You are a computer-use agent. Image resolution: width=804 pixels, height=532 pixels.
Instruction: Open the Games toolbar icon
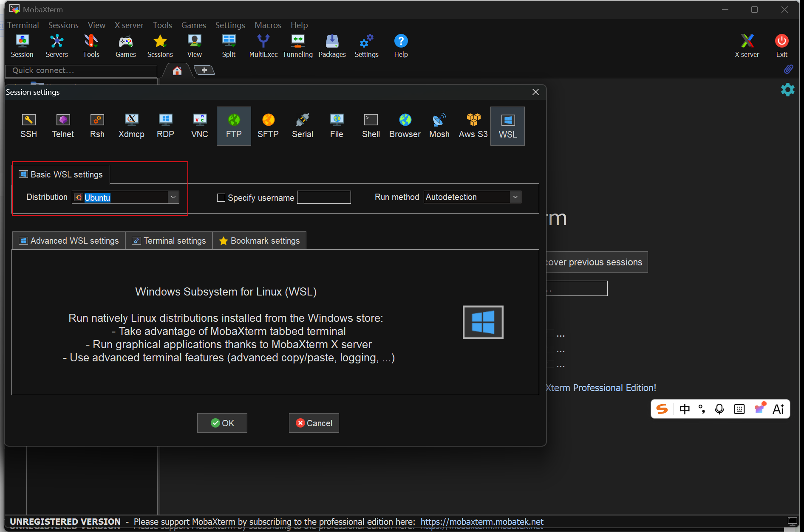tap(126, 46)
